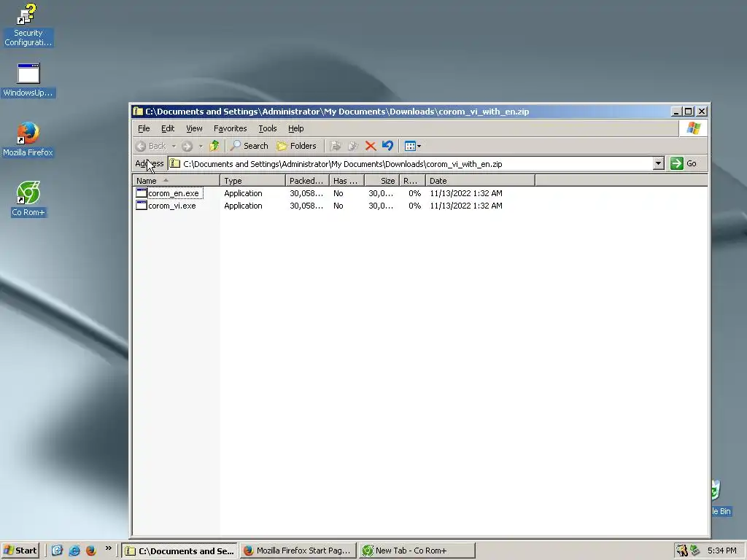The width and height of the screenshot is (747, 560).
Task: Maximize the zip folder window
Action: (689, 112)
